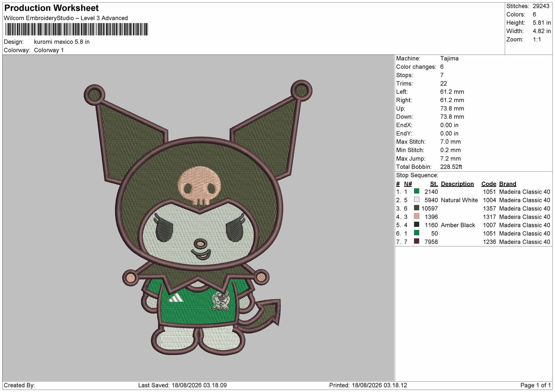Click thread code 1357 in row 3
This screenshot has width=555, height=392.
(489, 209)
